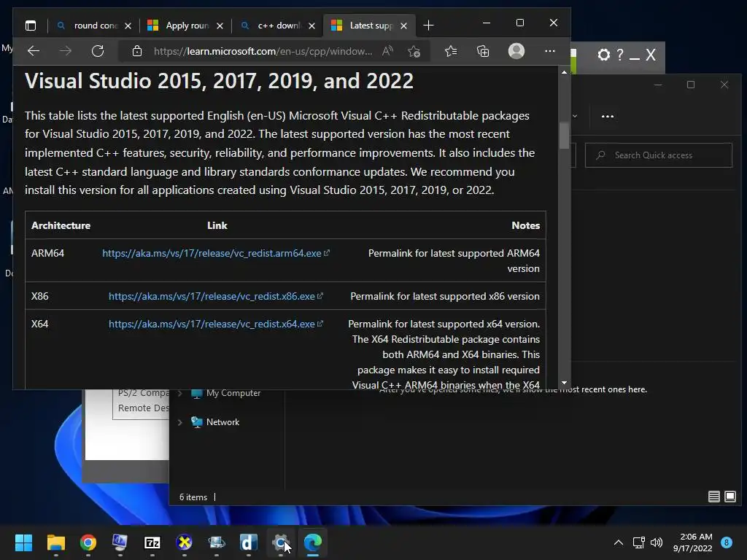Open the vc_redist.x64.exe download link
Image resolution: width=747 pixels, height=560 pixels.
tap(216, 324)
